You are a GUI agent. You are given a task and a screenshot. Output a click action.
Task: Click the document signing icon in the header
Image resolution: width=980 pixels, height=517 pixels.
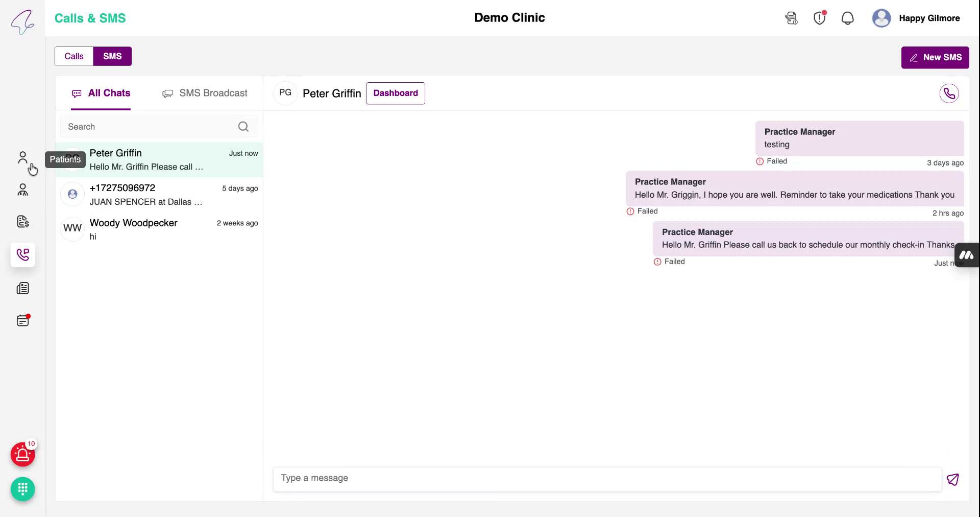(x=791, y=18)
